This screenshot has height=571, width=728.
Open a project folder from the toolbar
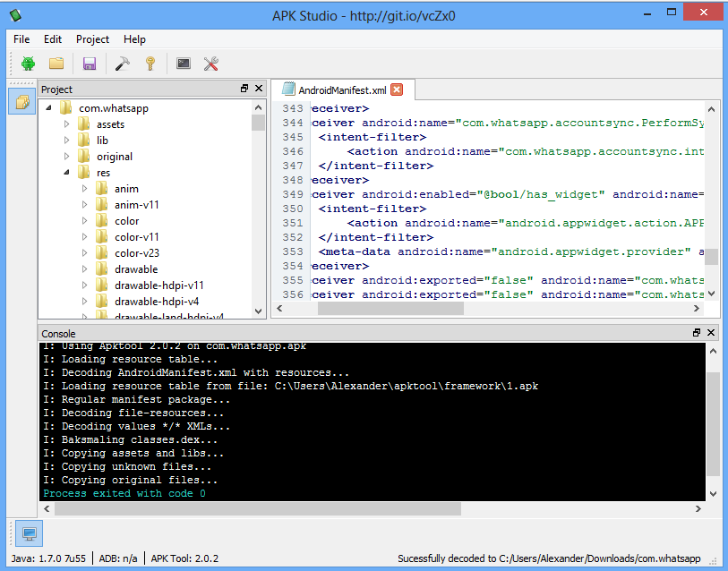click(x=56, y=64)
